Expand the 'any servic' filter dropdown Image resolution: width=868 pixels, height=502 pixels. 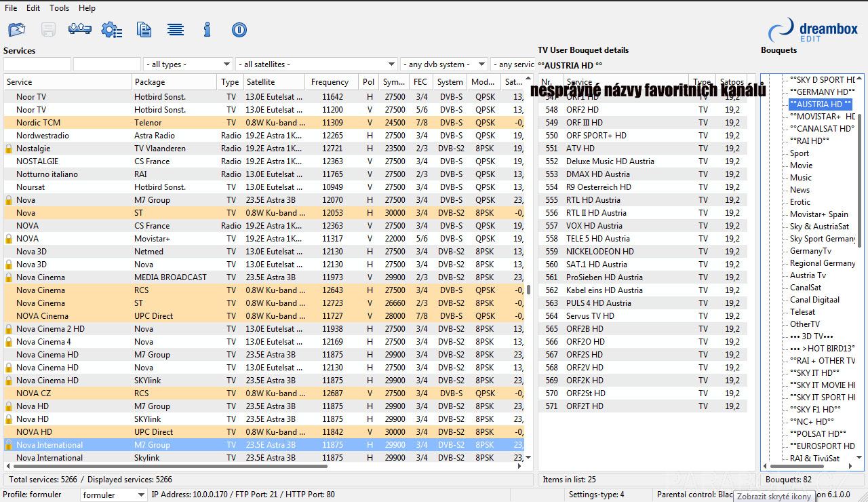(x=513, y=64)
